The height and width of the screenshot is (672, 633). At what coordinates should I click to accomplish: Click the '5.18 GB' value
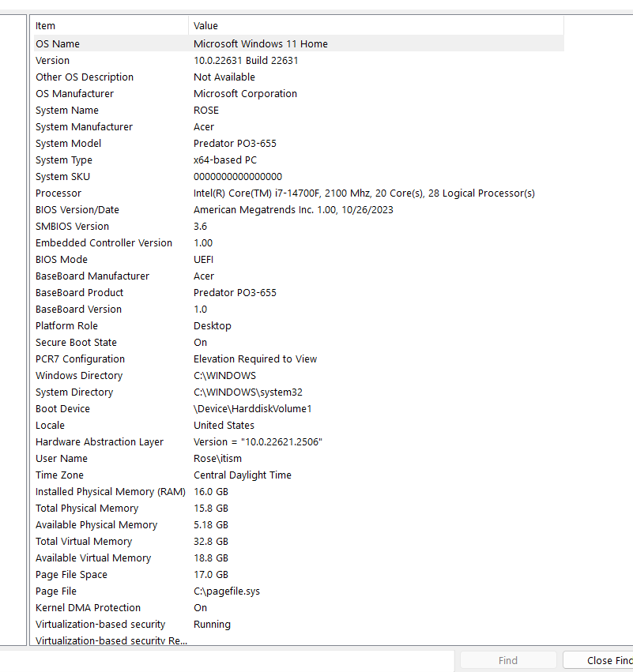(210, 524)
